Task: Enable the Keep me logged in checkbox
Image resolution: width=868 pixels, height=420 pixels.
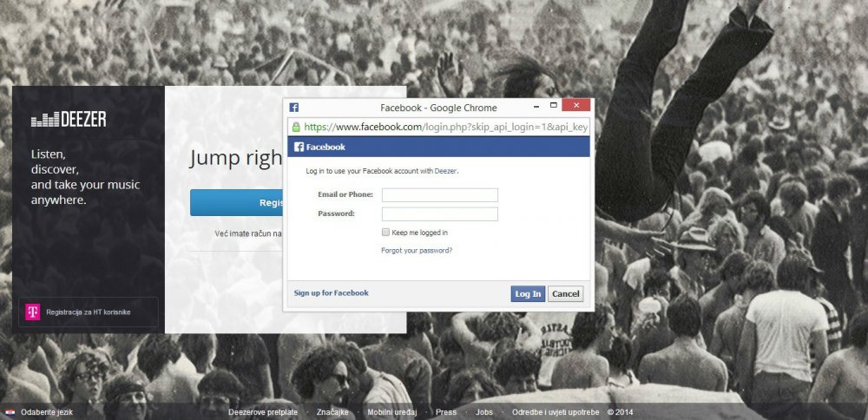Action: [x=386, y=233]
